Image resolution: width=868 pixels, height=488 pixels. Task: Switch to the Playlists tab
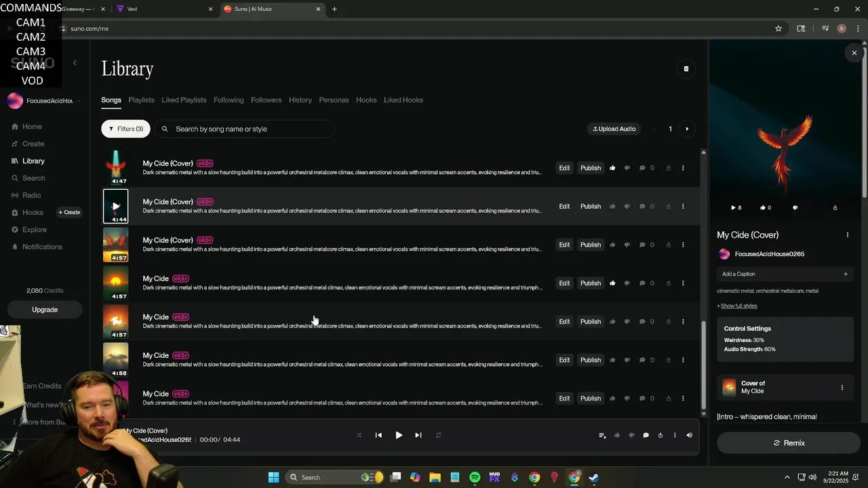click(x=141, y=100)
